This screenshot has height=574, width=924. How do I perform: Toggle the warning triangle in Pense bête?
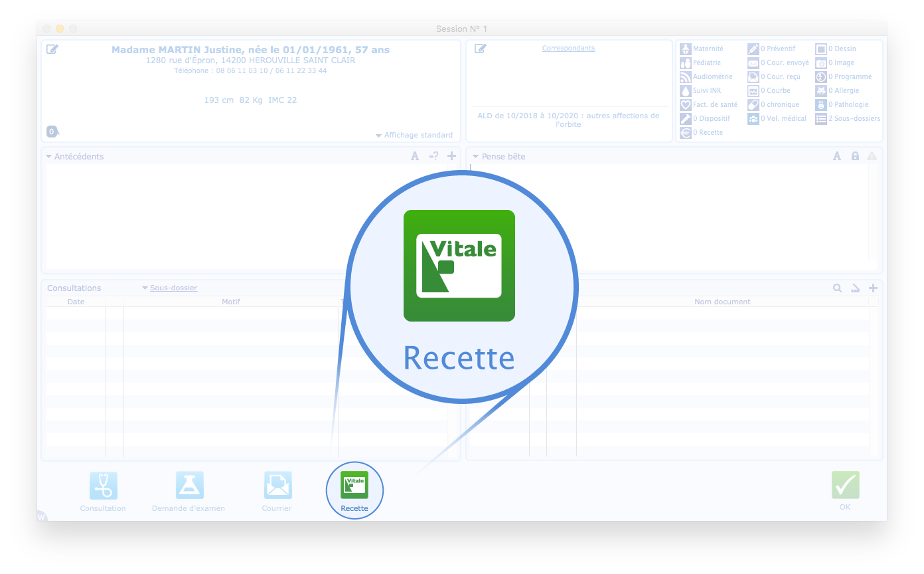pos(872,156)
